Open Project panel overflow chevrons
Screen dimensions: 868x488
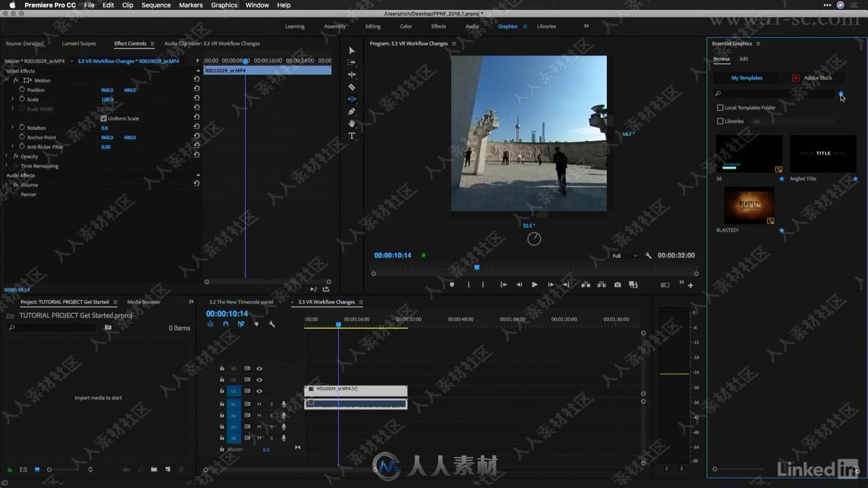point(191,302)
